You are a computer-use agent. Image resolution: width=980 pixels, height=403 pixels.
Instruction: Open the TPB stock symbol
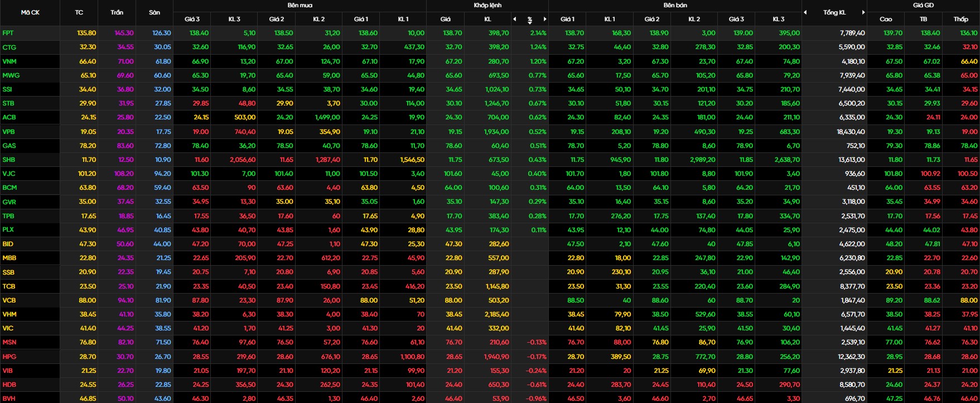(x=8, y=216)
